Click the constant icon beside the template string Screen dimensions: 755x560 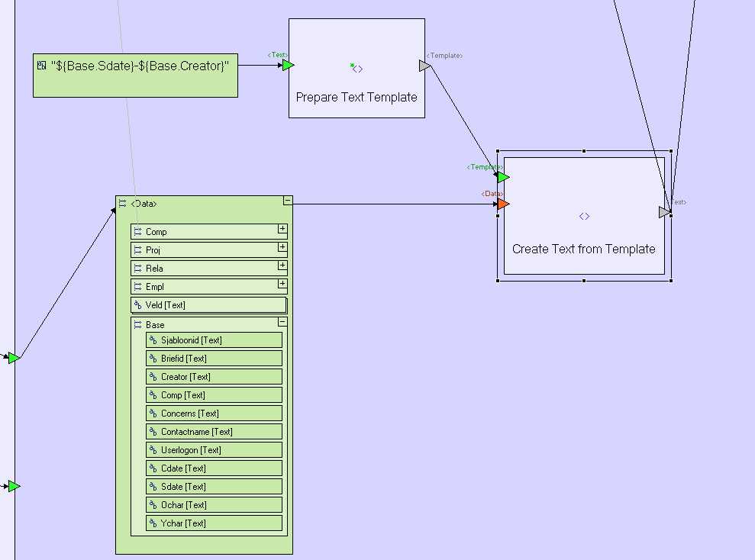tap(42, 66)
